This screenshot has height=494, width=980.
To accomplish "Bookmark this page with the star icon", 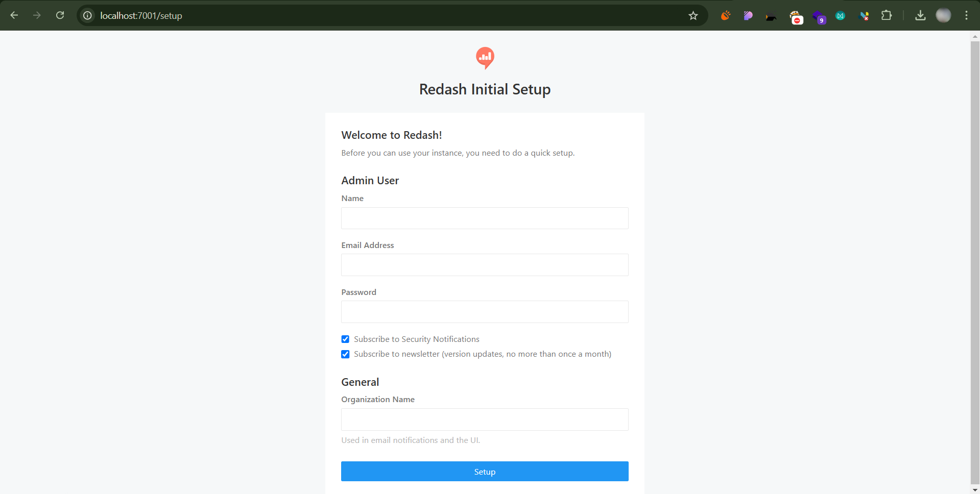I will (693, 16).
